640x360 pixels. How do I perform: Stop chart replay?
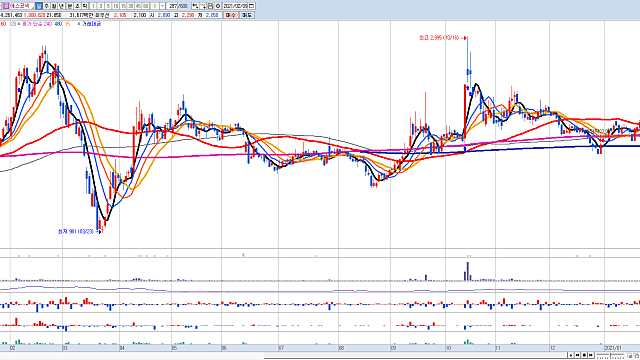click(584, 356)
